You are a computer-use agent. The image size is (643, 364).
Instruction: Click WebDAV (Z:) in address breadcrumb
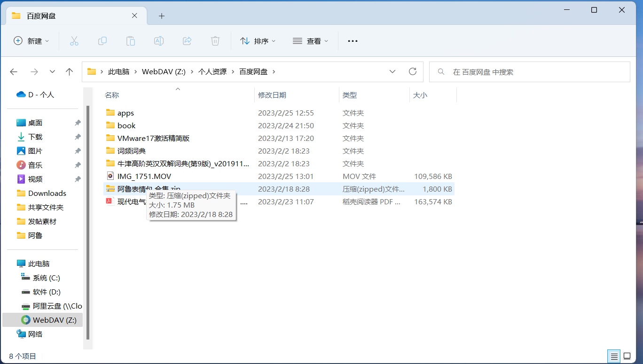point(164,72)
